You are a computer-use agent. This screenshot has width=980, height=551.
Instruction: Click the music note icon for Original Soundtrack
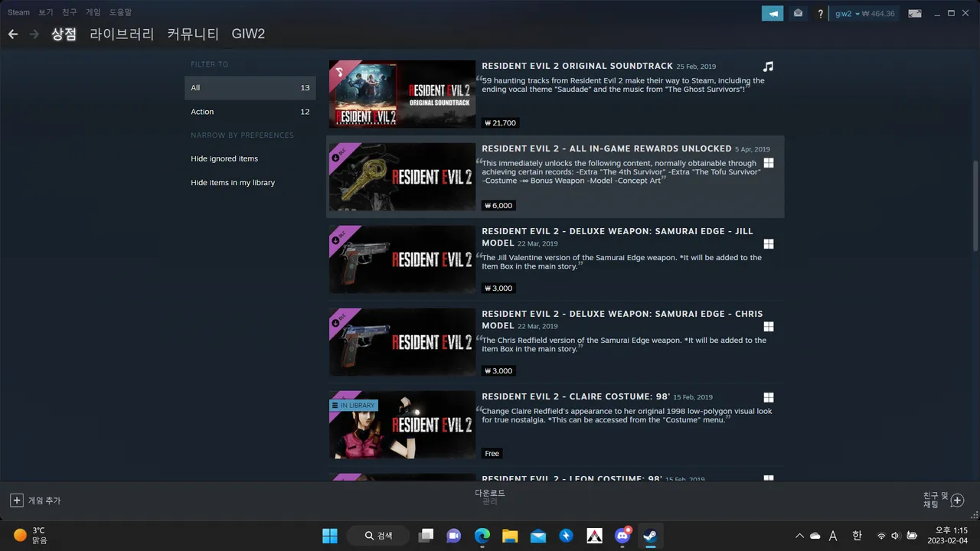[x=768, y=67]
